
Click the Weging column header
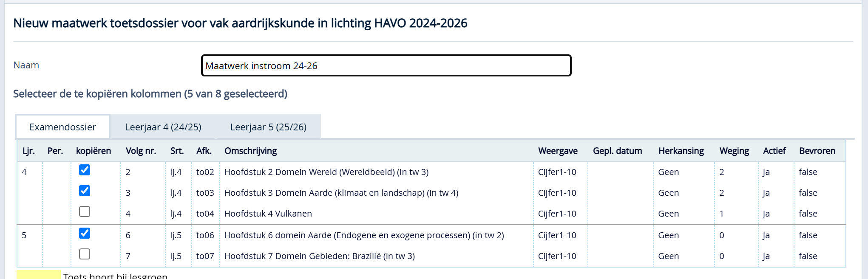tap(734, 151)
